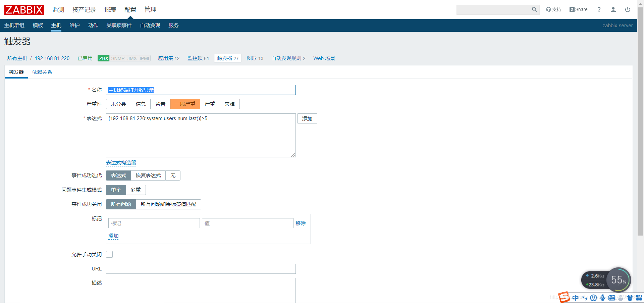Choose 所有问题 close option
Image resolution: width=644 pixels, height=303 pixels.
tap(121, 204)
